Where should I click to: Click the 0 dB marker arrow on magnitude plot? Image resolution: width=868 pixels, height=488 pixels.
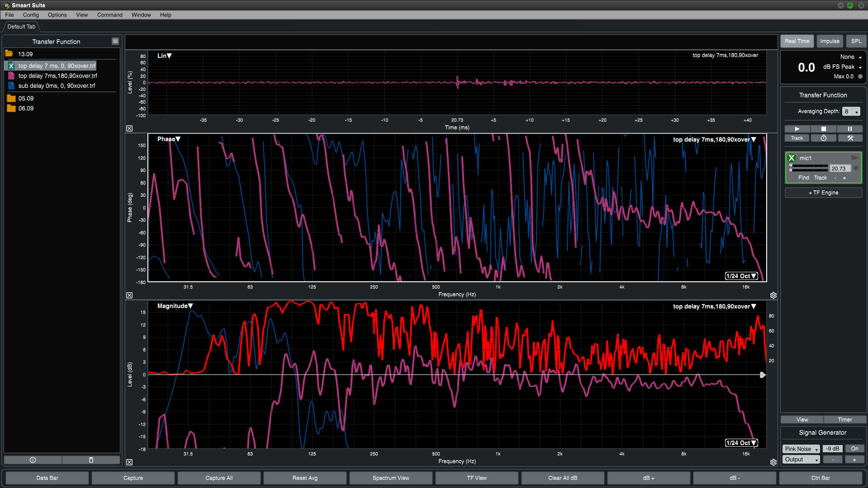pyautogui.click(x=763, y=375)
